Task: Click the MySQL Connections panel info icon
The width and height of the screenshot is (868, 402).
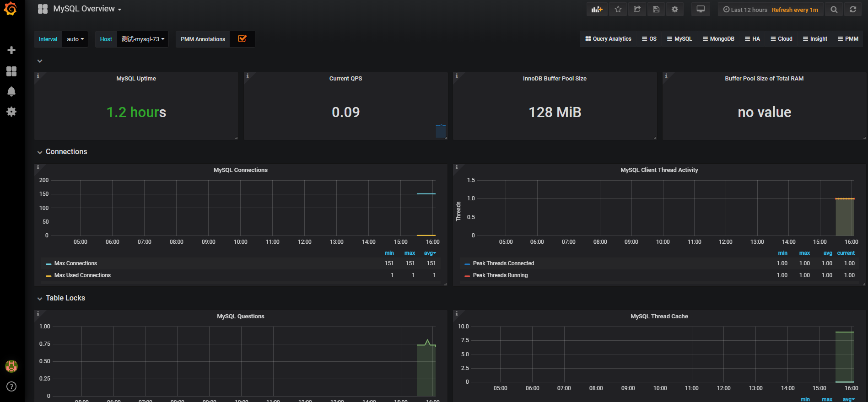Action: coord(38,167)
